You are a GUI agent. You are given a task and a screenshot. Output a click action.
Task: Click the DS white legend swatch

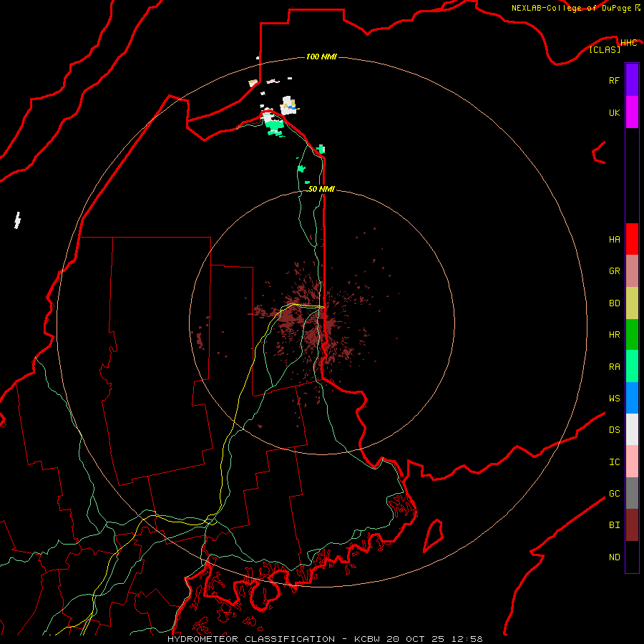[632, 429]
